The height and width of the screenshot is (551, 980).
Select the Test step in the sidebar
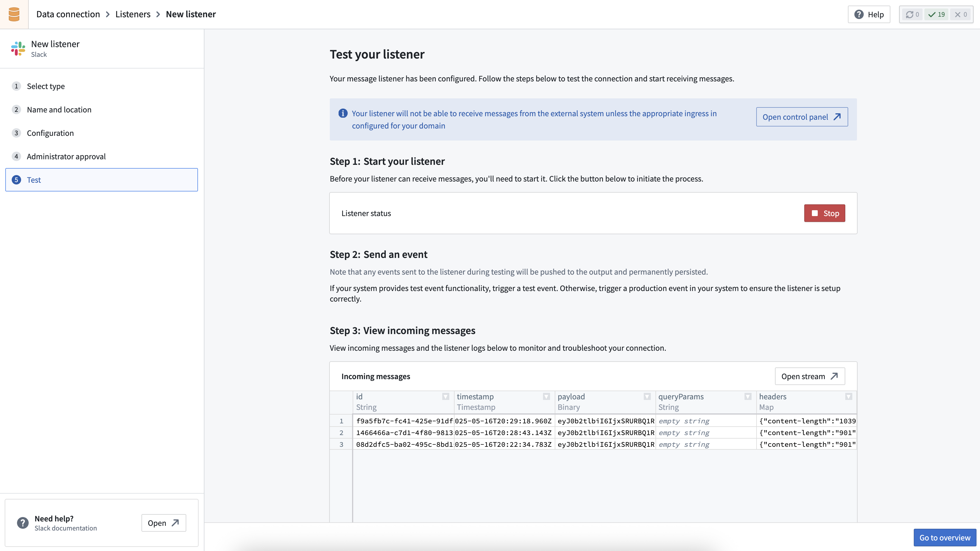pos(34,180)
